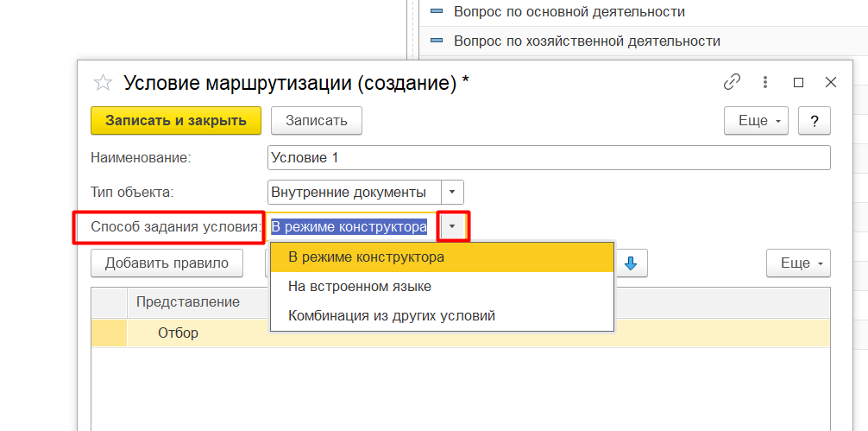Click icon beside Вопрос по основной деятельности

coord(437,11)
